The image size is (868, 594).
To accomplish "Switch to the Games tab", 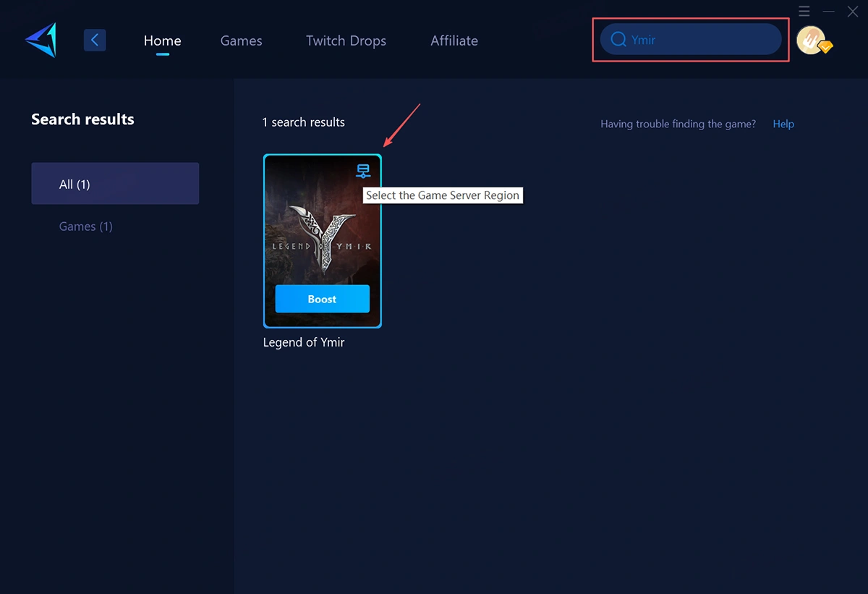I will point(241,41).
